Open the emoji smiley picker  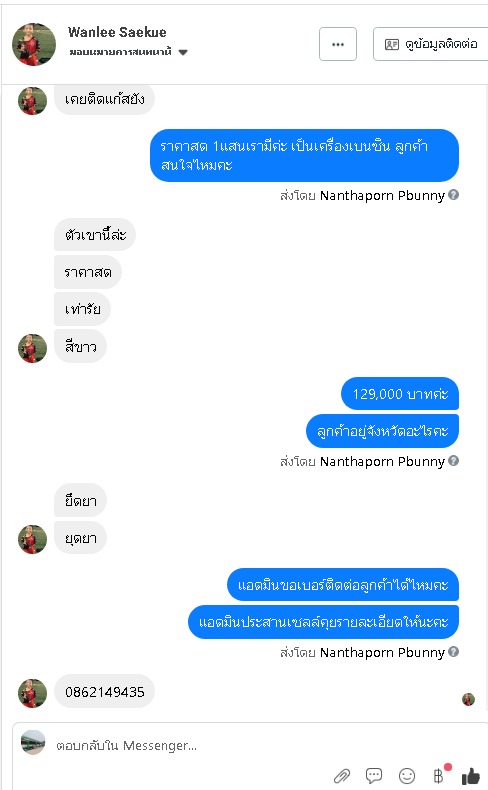407,775
